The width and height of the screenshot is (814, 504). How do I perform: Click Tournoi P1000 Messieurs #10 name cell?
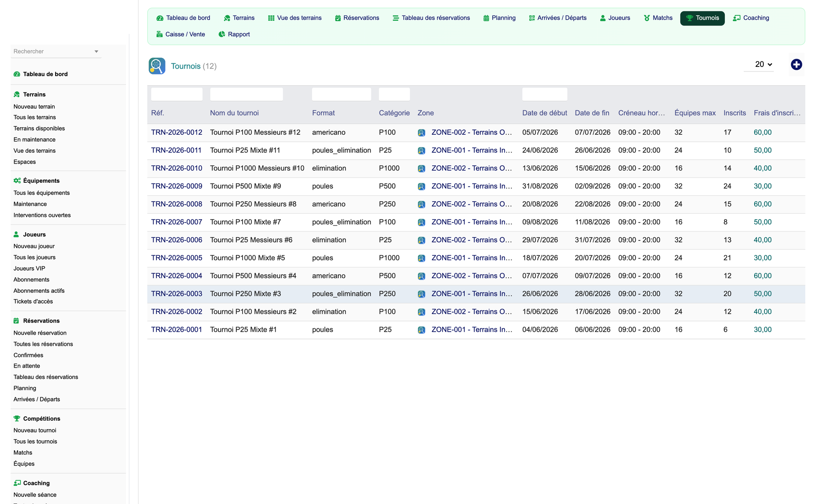257,168
